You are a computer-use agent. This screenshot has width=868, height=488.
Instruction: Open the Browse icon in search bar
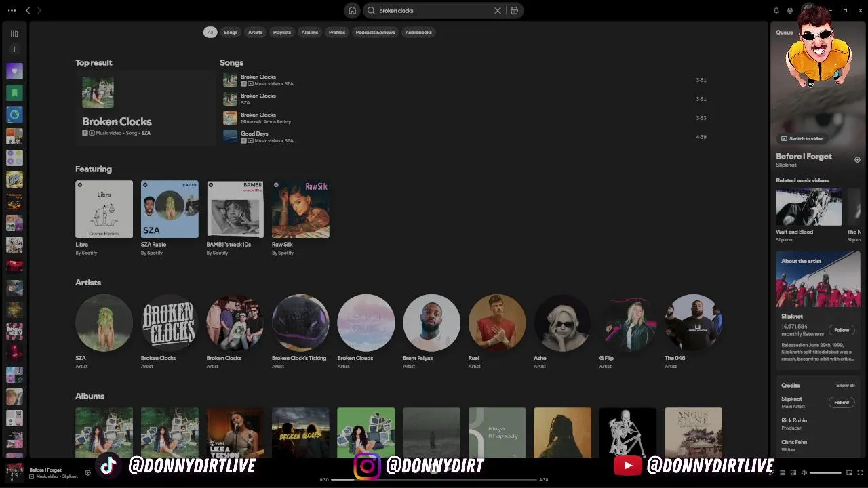[x=514, y=10]
